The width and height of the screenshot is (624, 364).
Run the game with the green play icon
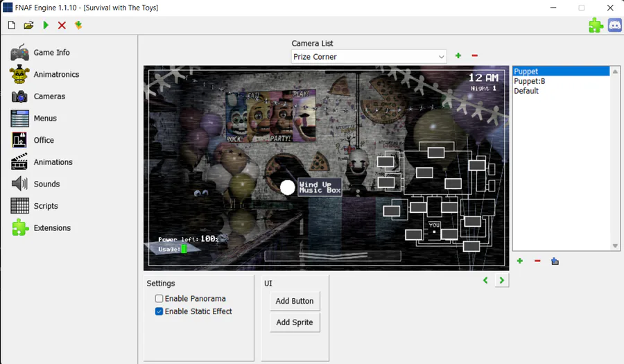pos(46,26)
